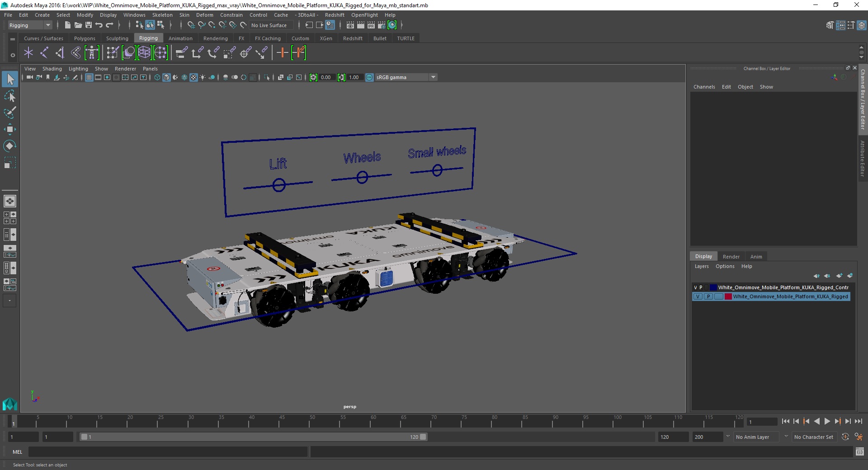
Task: Open the sRGB gamma view transform dropdown
Action: [406, 77]
